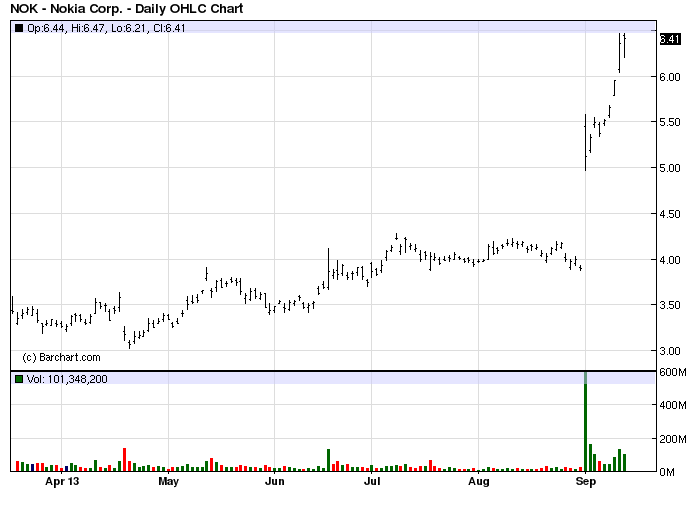
Task: Click the 6.00 price axis label
Action: point(670,77)
